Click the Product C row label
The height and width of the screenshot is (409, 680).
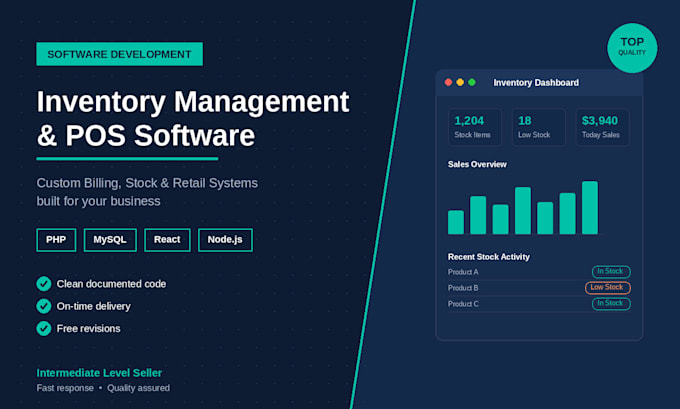coord(463,304)
